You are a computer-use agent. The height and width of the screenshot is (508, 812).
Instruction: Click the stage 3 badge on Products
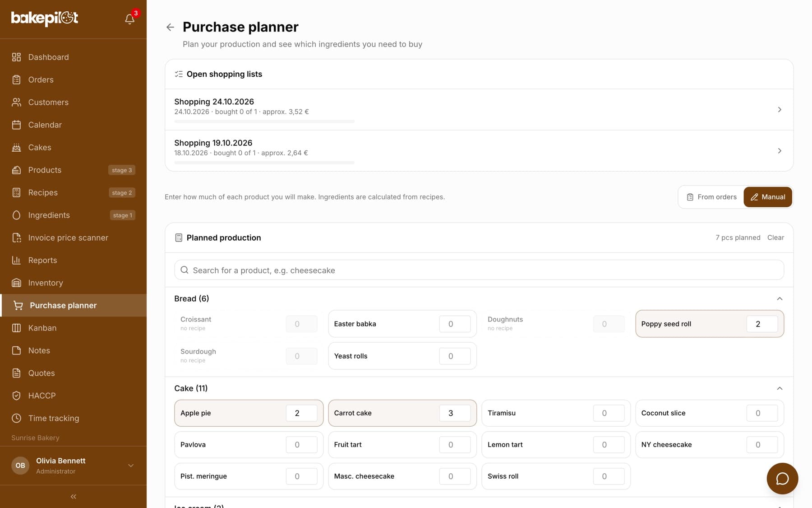click(122, 170)
